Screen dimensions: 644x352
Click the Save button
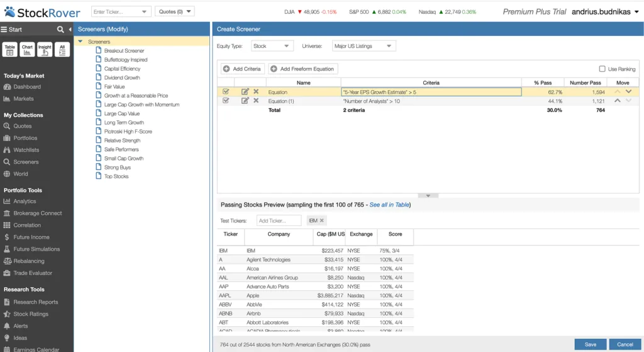[x=590, y=344]
